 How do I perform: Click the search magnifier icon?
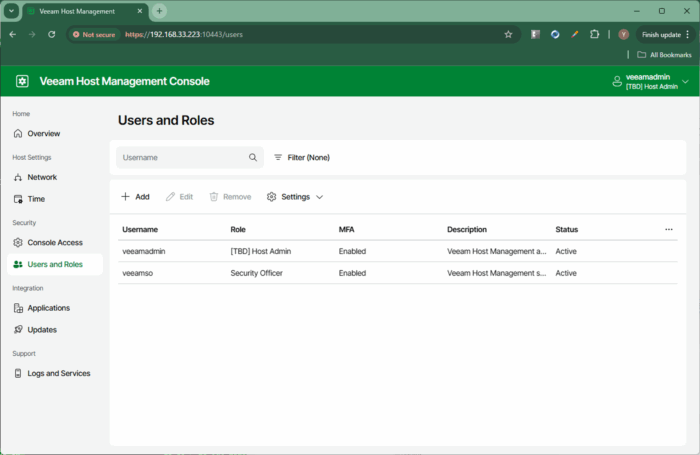pos(253,158)
